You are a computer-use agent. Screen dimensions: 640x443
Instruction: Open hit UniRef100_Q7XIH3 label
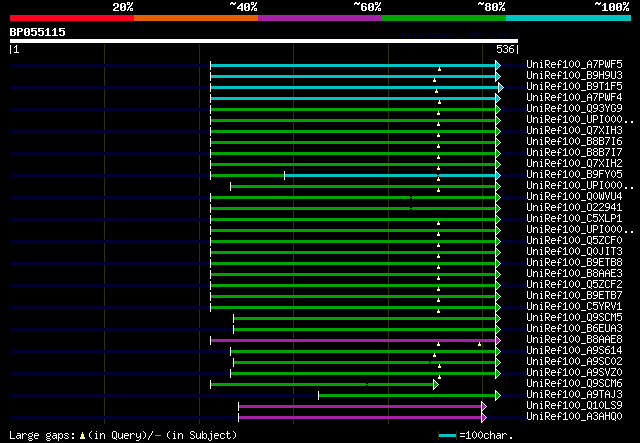[x=574, y=130]
